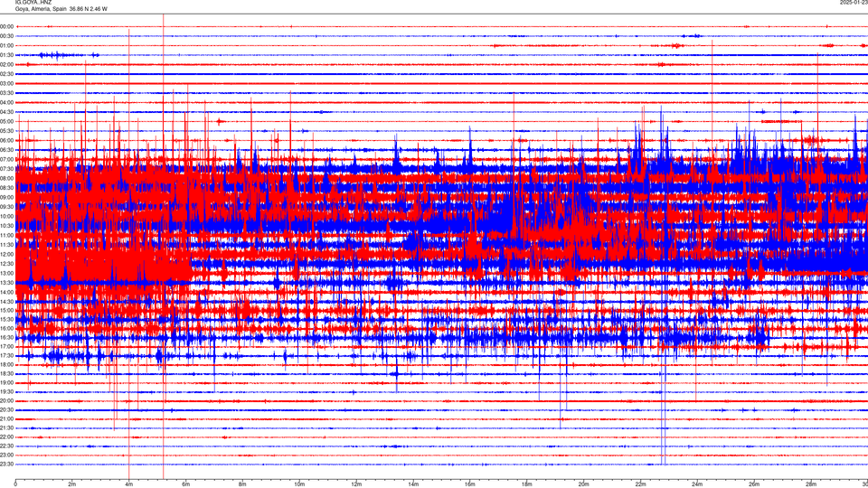Click the 8m tick on the minutes axis
Image resolution: width=868 pixels, height=488 pixels.
pyautogui.click(x=242, y=484)
